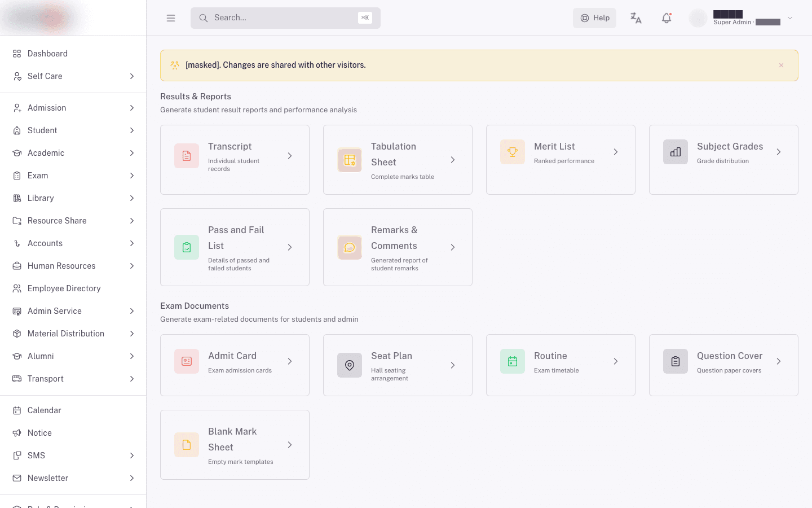Image resolution: width=812 pixels, height=508 pixels.
Task: Open Employee Directory in the sidebar
Action: 73,288
